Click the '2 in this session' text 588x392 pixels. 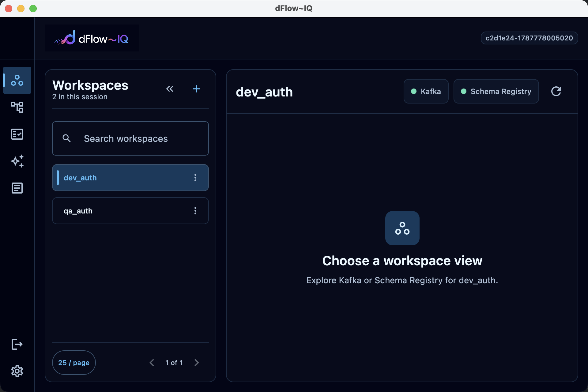(80, 97)
